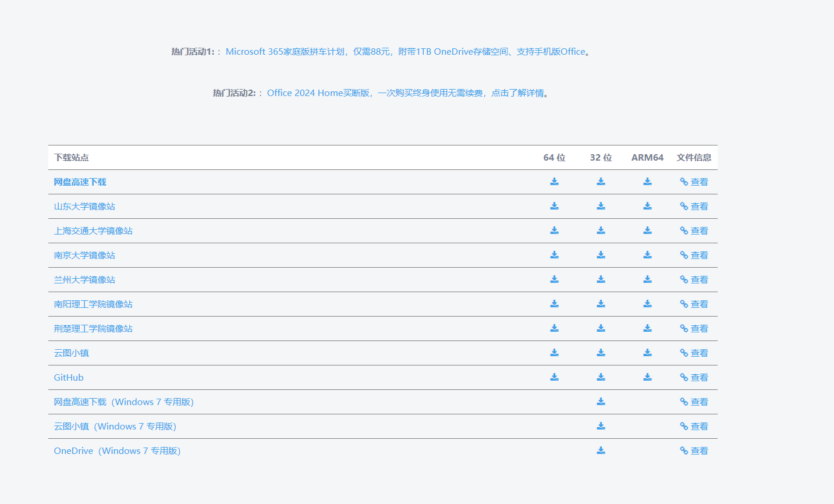Download 64-bit from GitHub row
This screenshot has width=834, height=504.
pos(554,377)
